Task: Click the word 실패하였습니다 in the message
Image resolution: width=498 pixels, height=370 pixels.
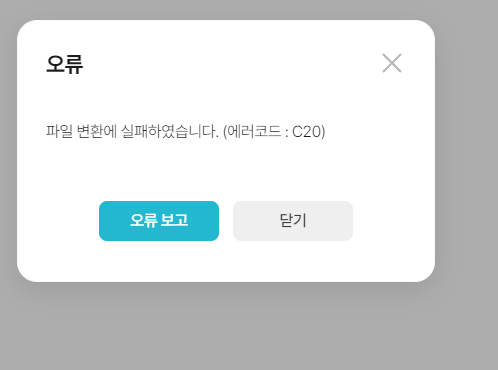Action: tap(170, 131)
